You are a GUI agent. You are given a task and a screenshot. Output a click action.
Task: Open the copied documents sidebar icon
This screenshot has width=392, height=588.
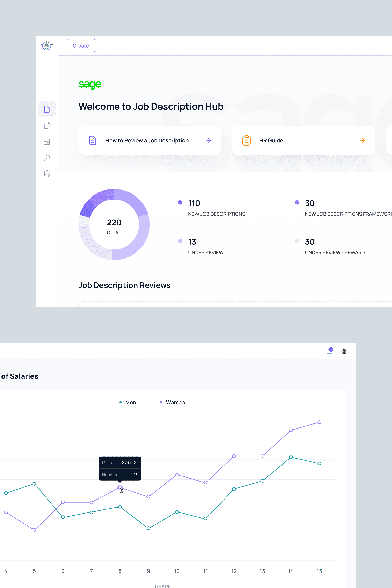pos(47,125)
